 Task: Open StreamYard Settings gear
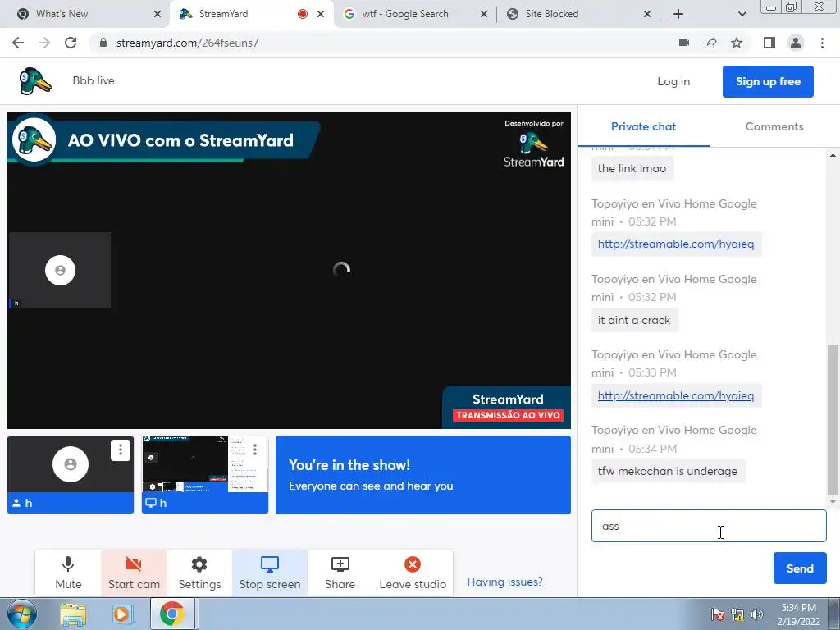[199, 573]
